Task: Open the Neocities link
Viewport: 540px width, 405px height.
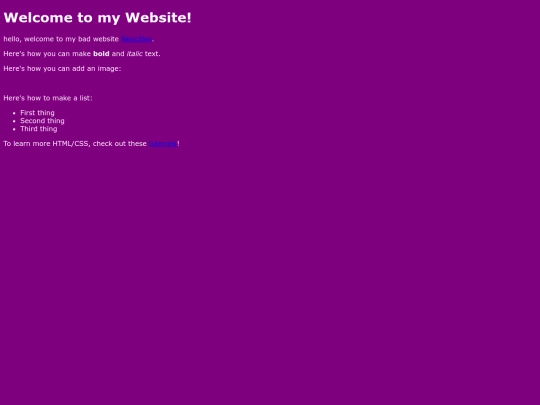Action: (x=137, y=39)
